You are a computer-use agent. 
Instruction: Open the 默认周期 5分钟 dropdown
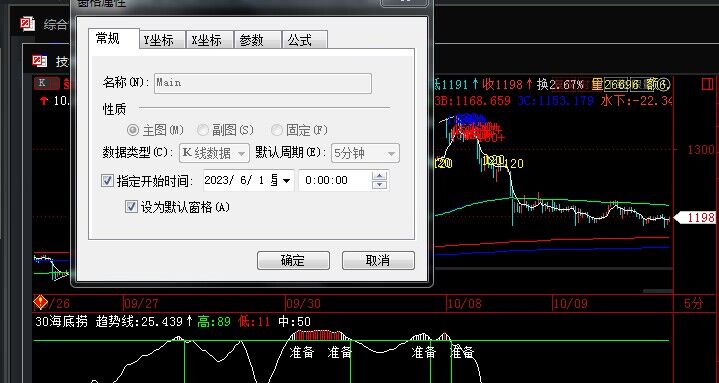pos(365,153)
